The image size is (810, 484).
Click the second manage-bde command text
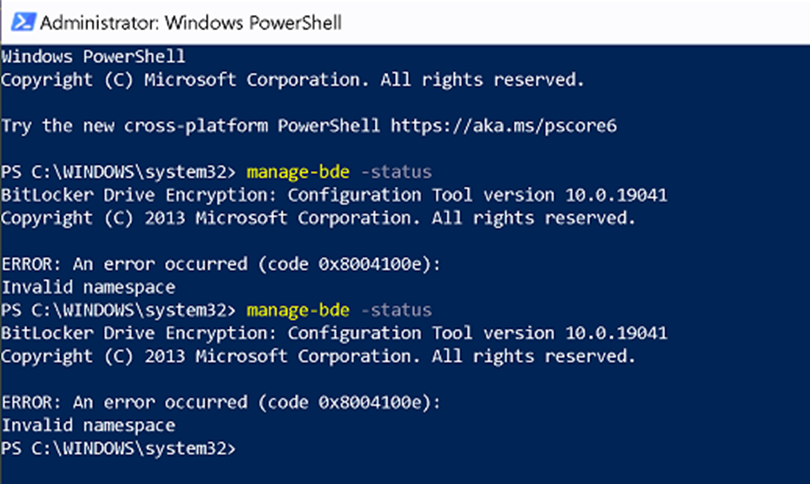pos(298,310)
